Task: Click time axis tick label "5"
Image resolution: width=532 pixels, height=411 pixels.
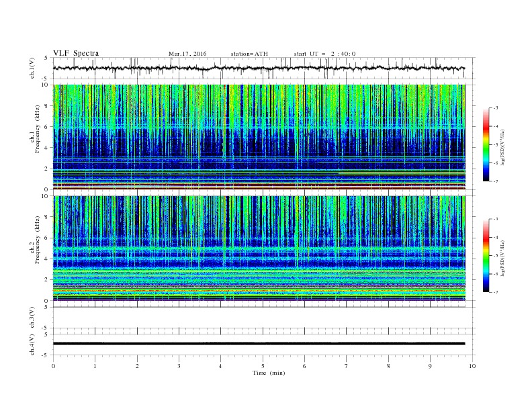Action: [x=263, y=366]
